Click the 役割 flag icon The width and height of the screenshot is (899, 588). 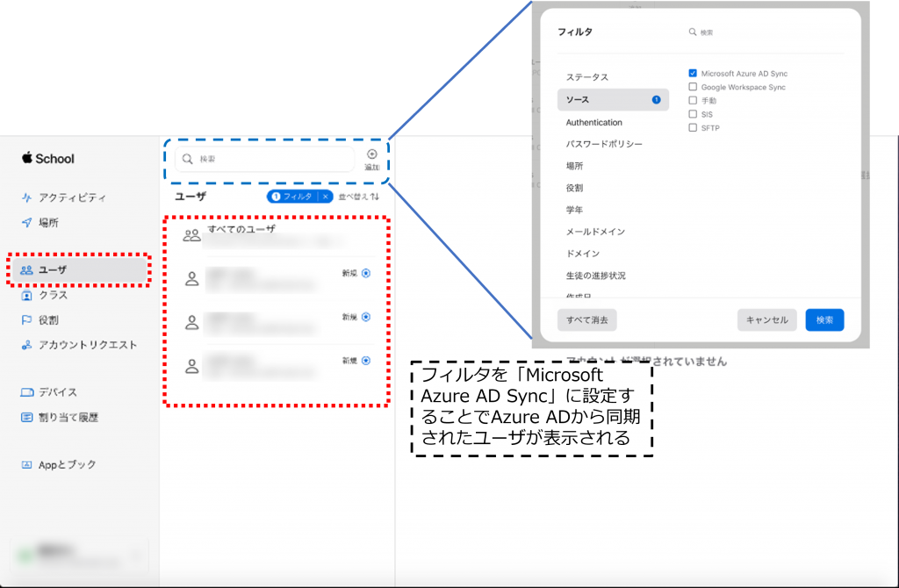point(26,319)
